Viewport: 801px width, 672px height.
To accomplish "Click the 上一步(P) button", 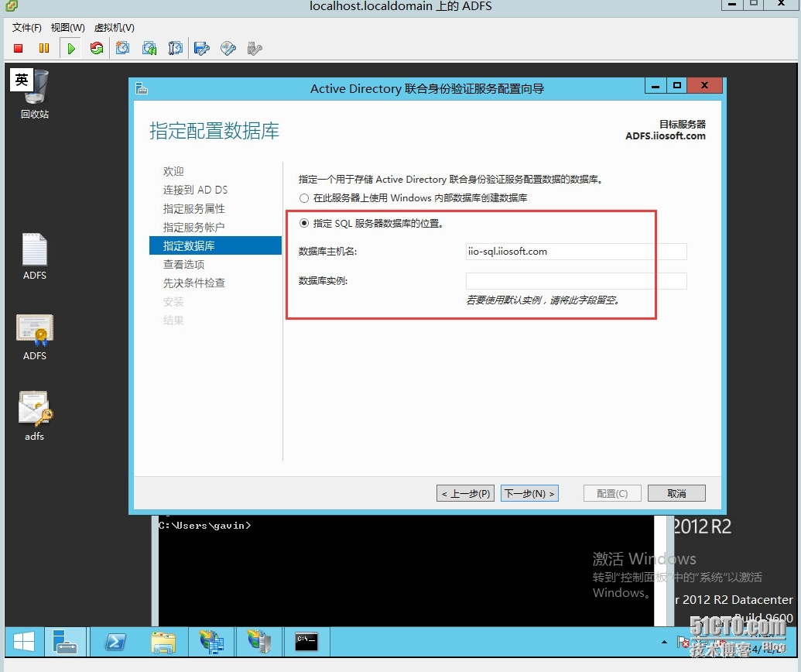I will [x=465, y=494].
